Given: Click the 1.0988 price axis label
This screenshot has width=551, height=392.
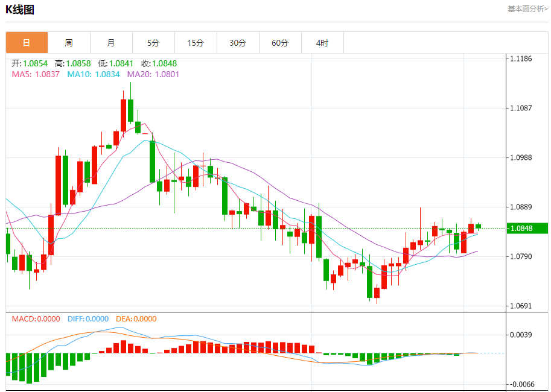Looking at the screenshot, I should pos(521,158).
